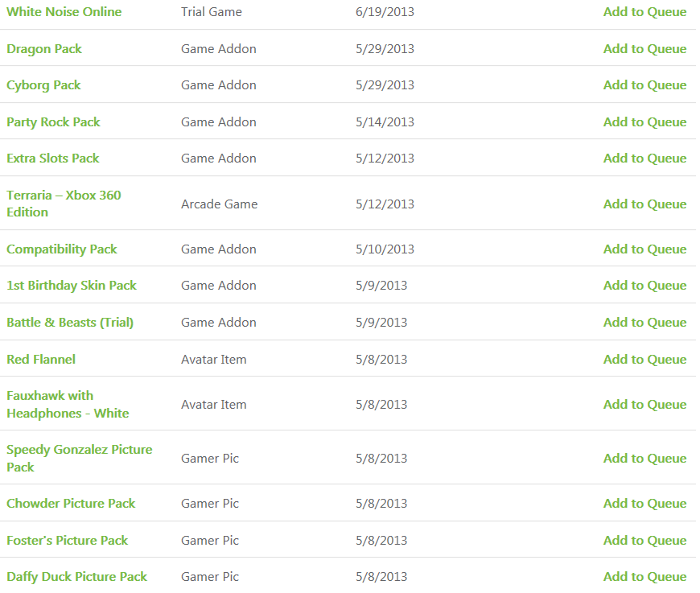The height and width of the screenshot is (593, 700).
Task: Add White Noise Online to queue
Action: pos(644,12)
